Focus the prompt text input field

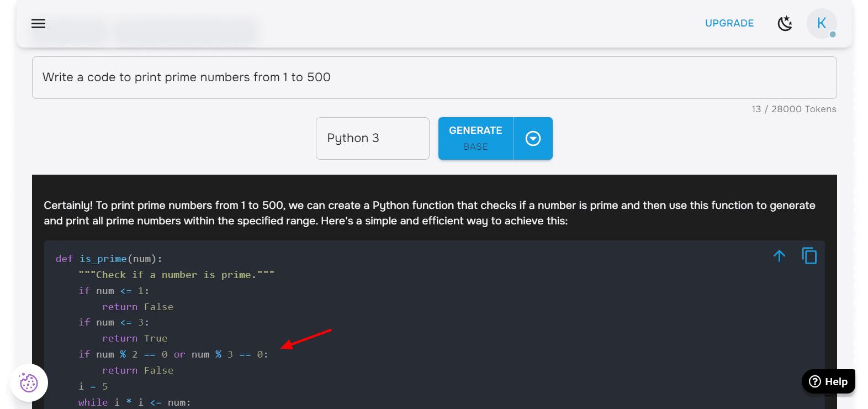pyautogui.click(x=434, y=77)
